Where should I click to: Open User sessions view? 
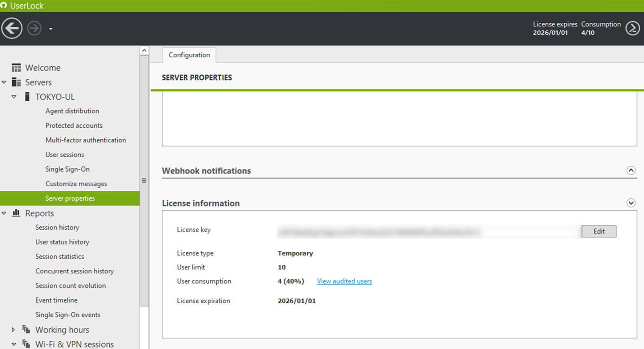[x=64, y=155]
